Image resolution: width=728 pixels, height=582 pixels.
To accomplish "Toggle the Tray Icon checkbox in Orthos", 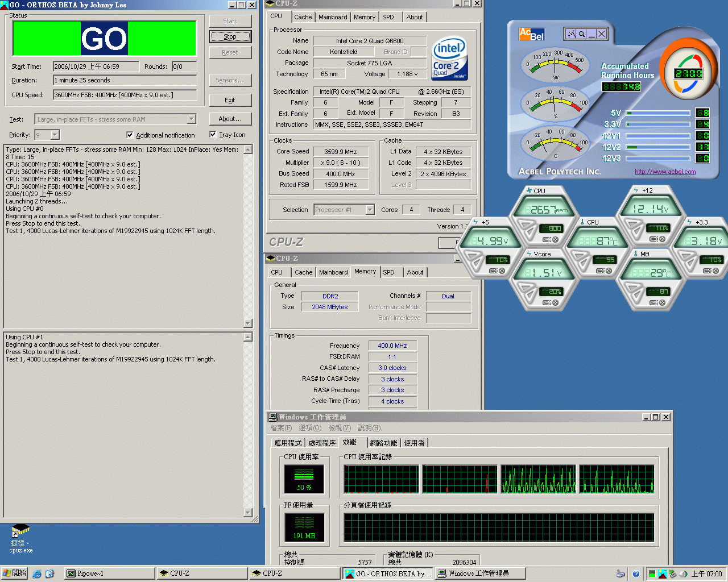I will point(213,135).
